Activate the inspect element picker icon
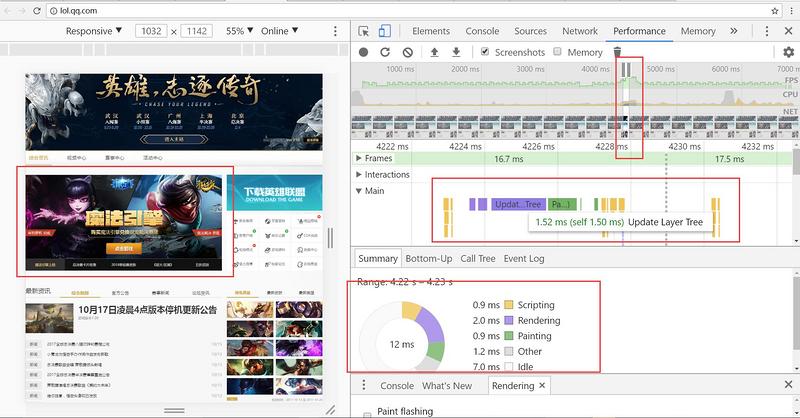The width and height of the screenshot is (800, 418). click(x=364, y=31)
